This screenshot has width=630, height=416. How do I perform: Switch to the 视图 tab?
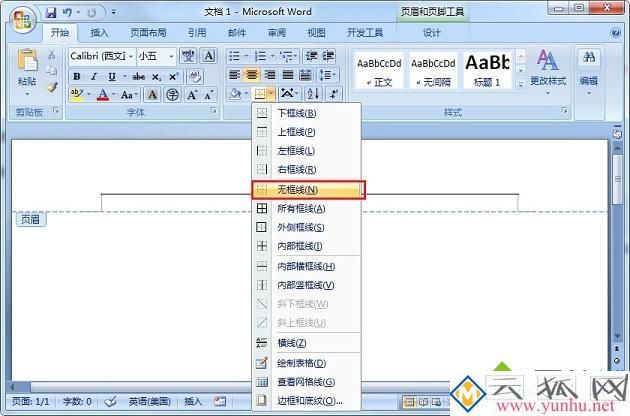(317, 33)
